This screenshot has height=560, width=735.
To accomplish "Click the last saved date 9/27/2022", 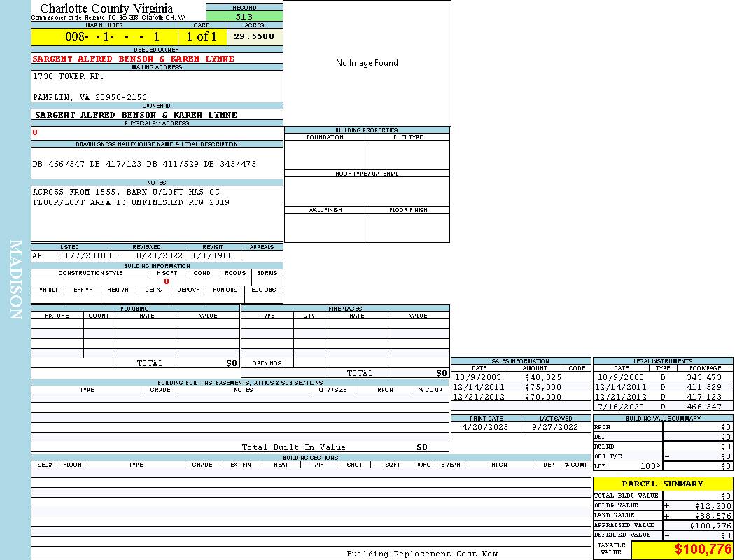I will click(x=555, y=426).
